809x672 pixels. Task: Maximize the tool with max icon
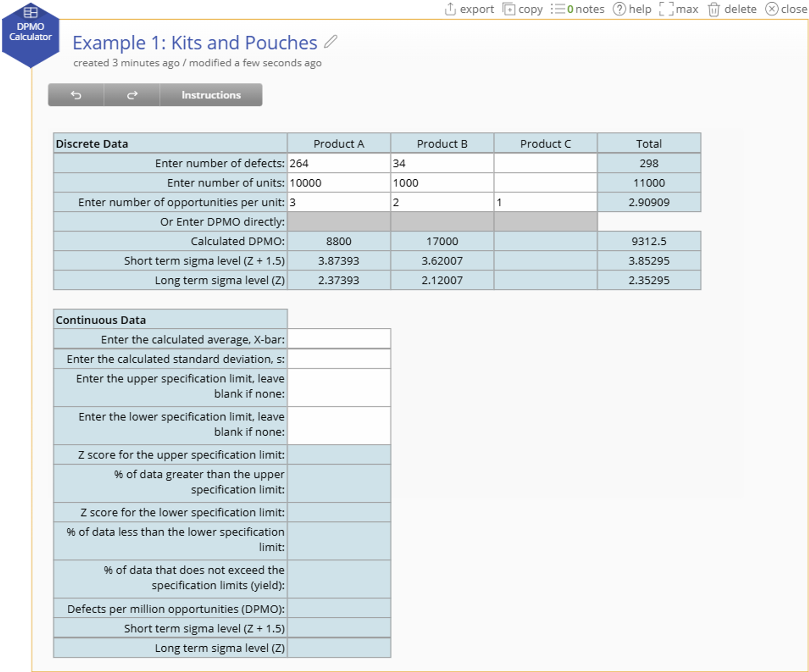pyautogui.click(x=679, y=9)
